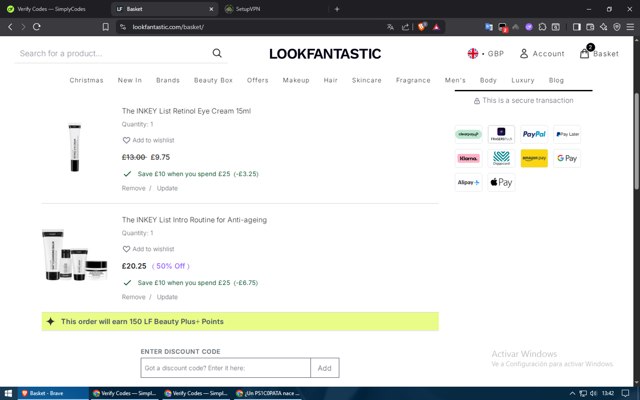Open the Men's menu
The width and height of the screenshot is (640, 400).
tap(455, 80)
